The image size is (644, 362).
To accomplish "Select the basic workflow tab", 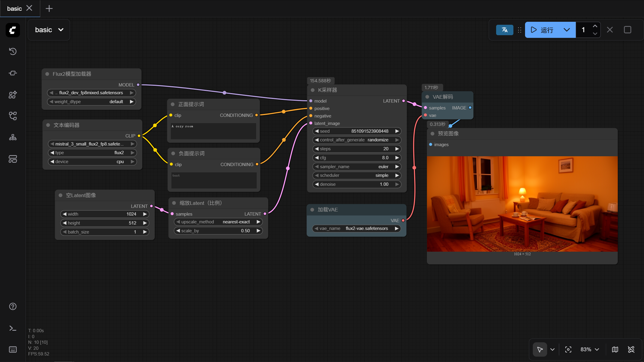I will (14, 8).
